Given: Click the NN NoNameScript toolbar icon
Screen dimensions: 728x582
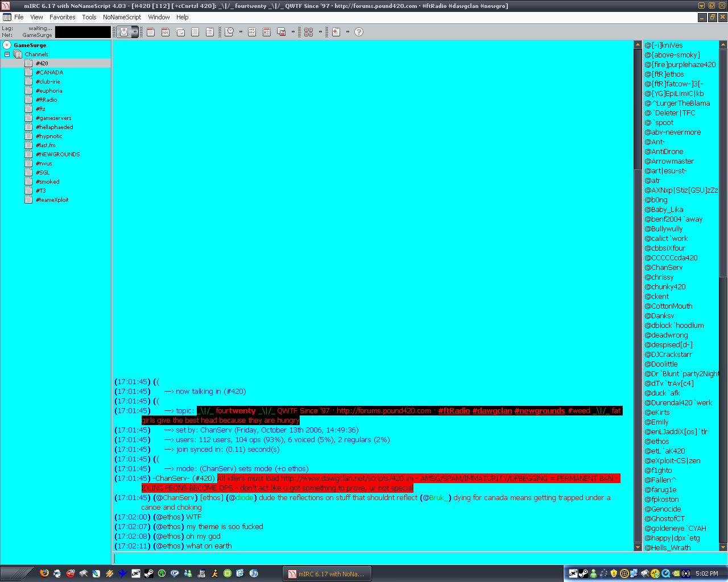Looking at the screenshot, I should tap(166, 32).
